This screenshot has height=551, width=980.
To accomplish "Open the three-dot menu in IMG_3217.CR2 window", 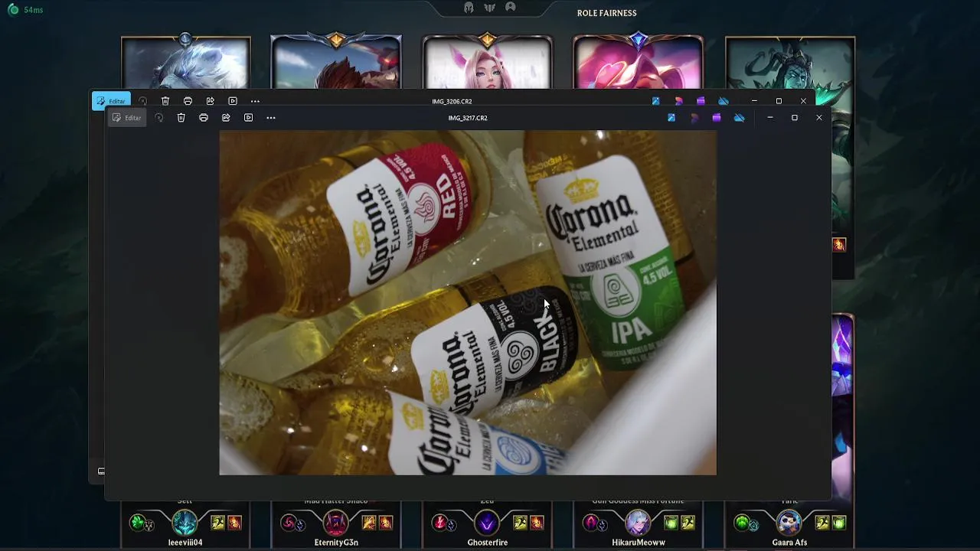I will (x=271, y=118).
